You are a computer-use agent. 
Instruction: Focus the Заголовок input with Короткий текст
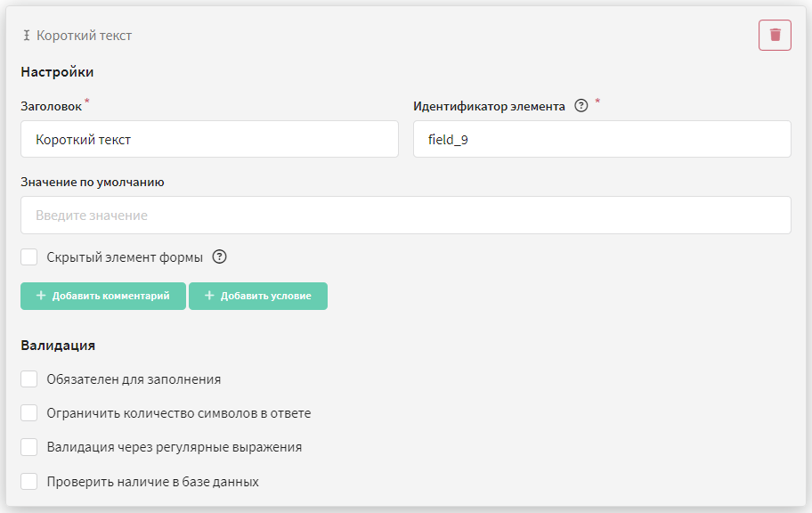[x=209, y=139]
